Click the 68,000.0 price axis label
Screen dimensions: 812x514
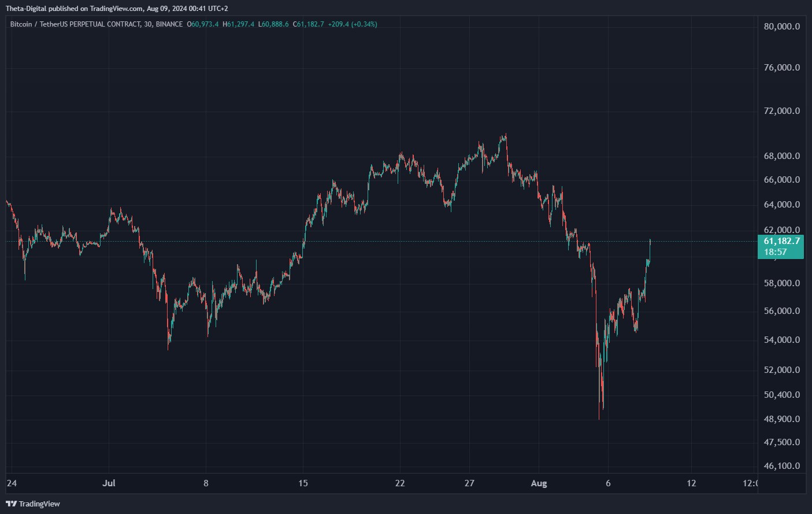pyautogui.click(x=782, y=156)
